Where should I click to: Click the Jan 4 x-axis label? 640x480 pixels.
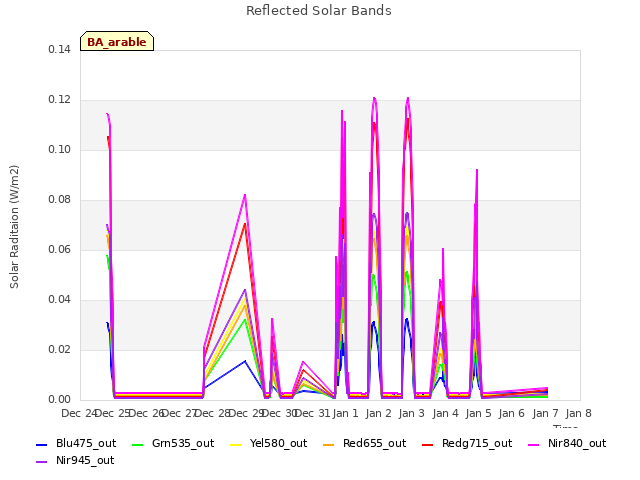[x=445, y=413]
